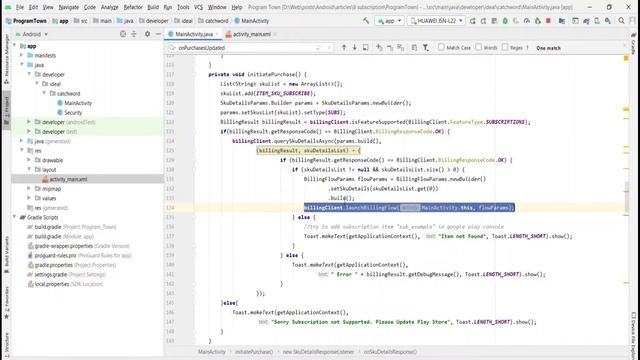Click onSkuDetailsResponse() in bottom breadcrumb
Screen dimensions: 640x360
pyautogui.click(x=390, y=352)
